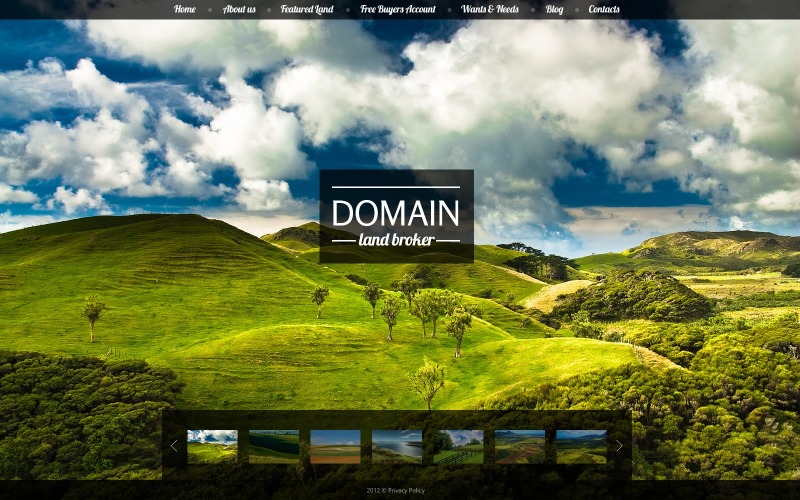
Task: Open the Home menu item
Action: pyautogui.click(x=185, y=10)
